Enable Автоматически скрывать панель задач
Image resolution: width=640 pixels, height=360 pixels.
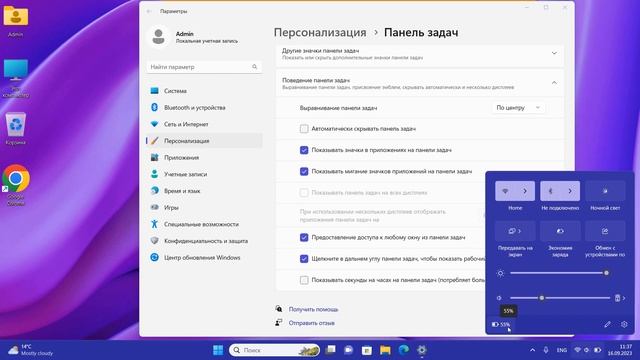click(304, 129)
